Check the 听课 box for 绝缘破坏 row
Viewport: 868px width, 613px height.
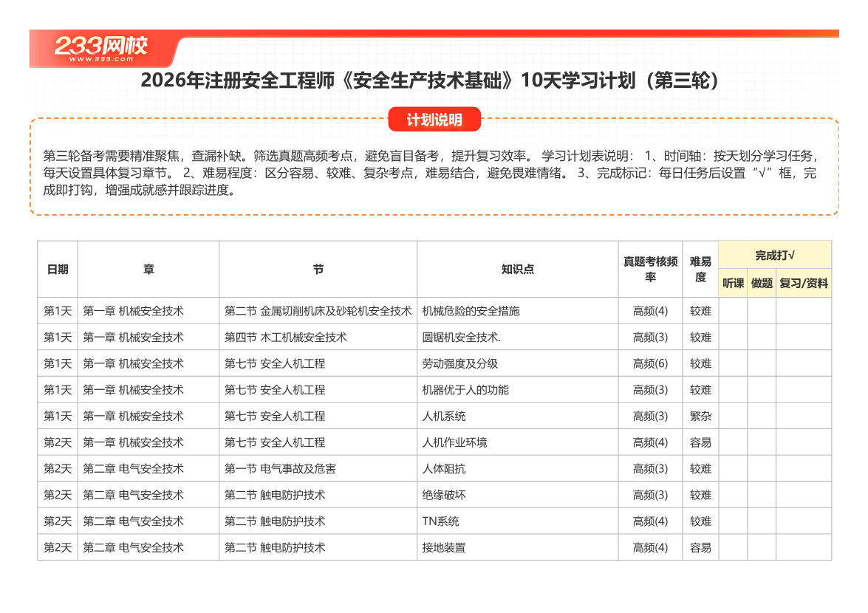coord(731,495)
